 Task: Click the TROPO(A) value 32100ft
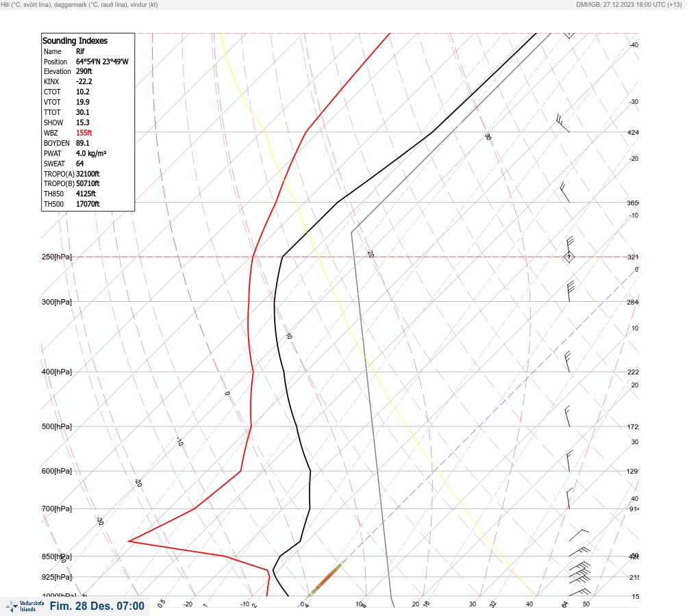88,174
